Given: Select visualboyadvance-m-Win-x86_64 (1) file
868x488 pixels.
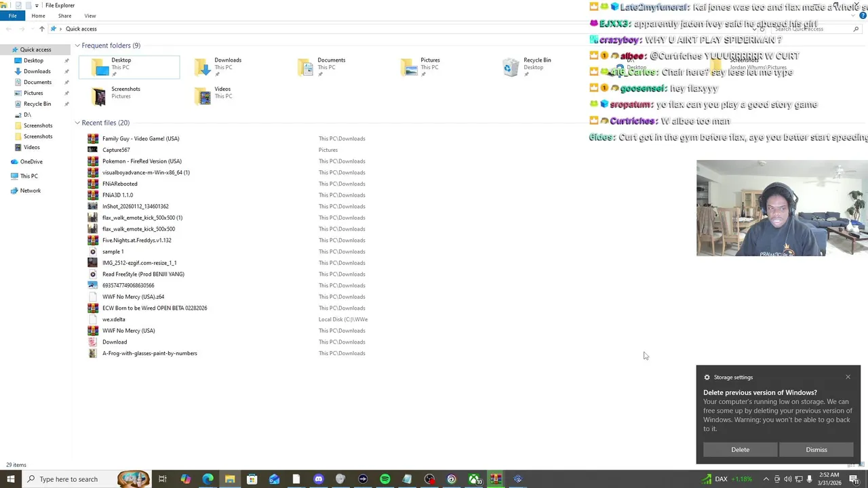Looking at the screenshot, I should (x=146, y=172).
